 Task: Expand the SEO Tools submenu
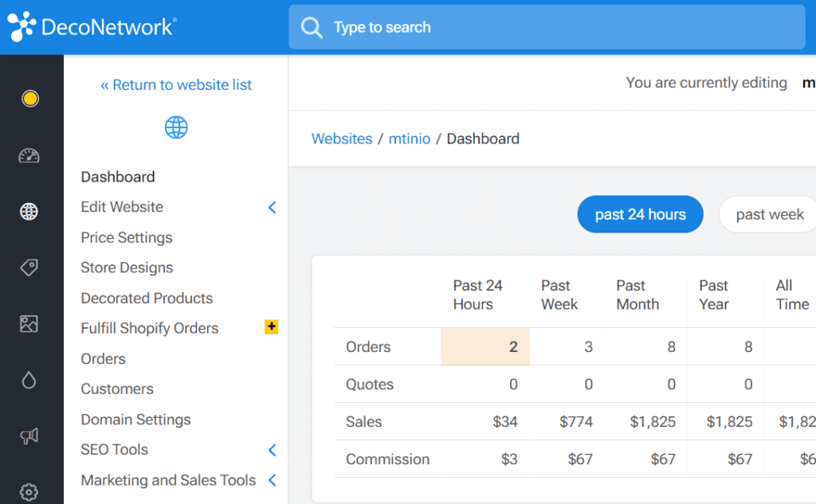(x=272, y=450)
